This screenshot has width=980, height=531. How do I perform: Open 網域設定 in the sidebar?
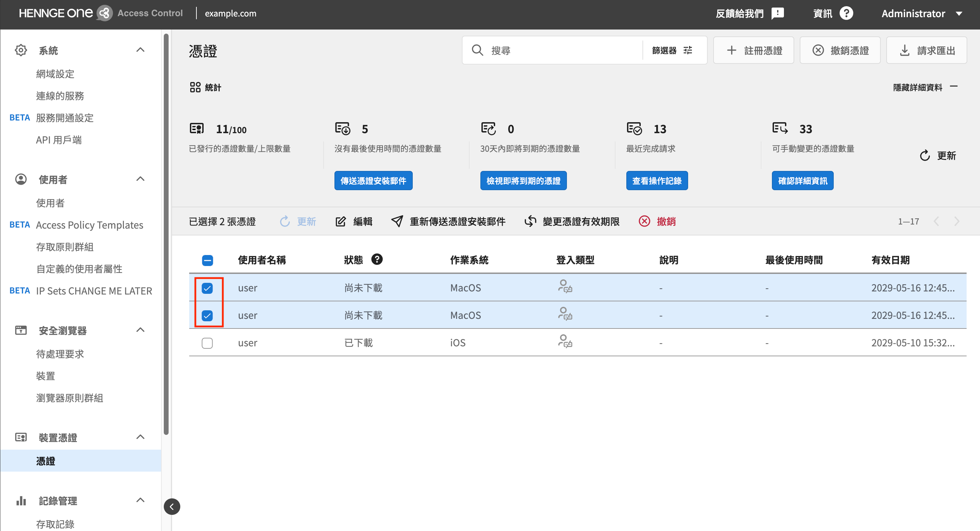55,74
